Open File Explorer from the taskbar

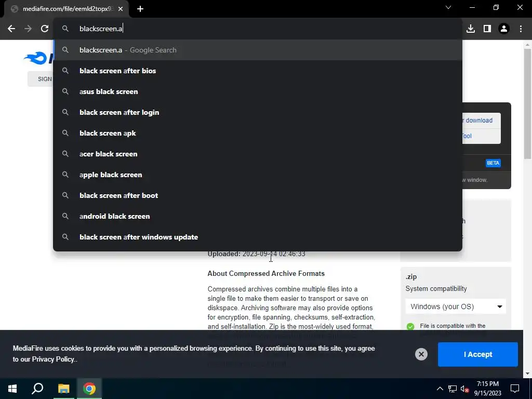click(63, 389)
